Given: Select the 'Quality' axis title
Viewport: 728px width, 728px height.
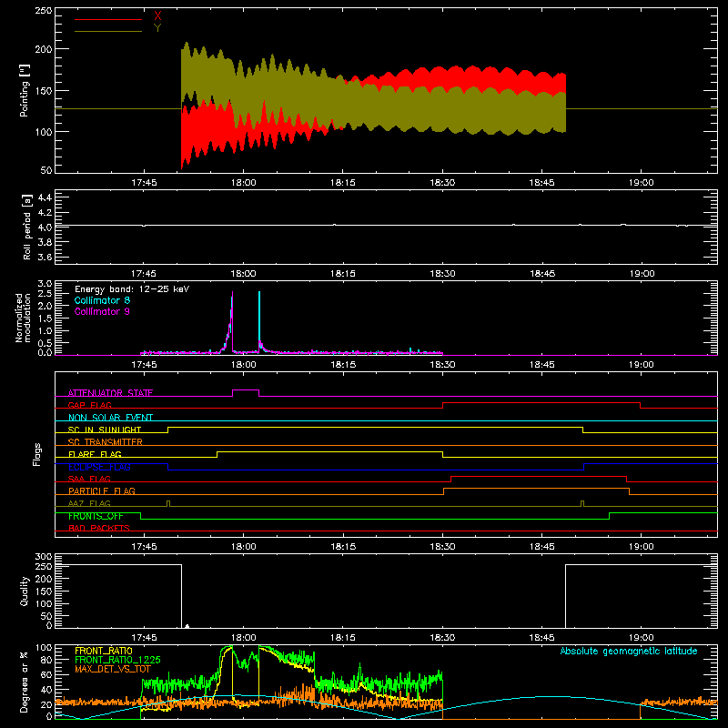Looking at the screenshot, I should click(x=25, y=591).
